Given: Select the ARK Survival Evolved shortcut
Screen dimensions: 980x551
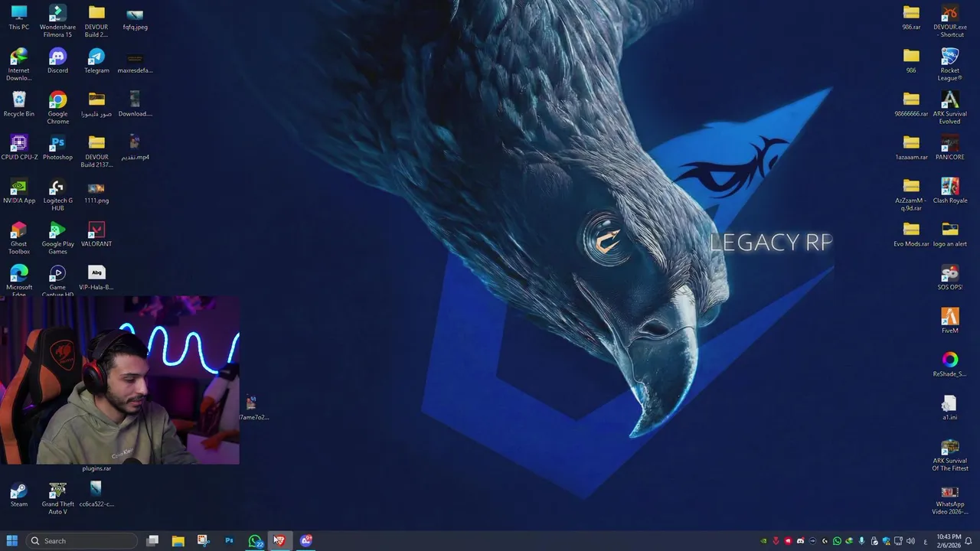Looking at the screenshot, I should point(949,109).
